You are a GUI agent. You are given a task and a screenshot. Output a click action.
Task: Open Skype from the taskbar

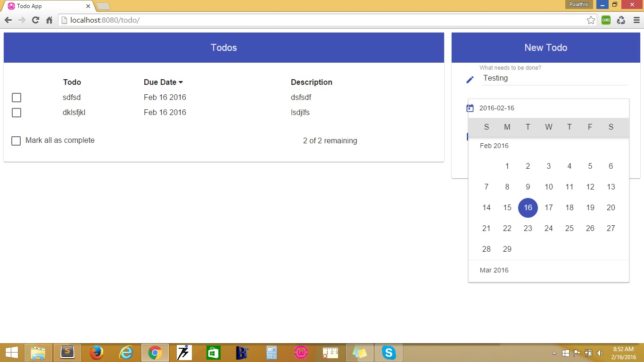(x=389, y=353)
